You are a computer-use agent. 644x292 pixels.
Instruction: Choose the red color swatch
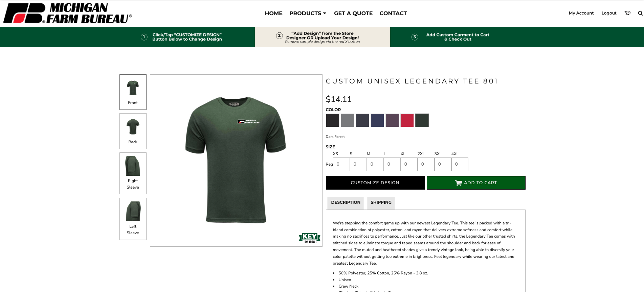coord(407,120)
